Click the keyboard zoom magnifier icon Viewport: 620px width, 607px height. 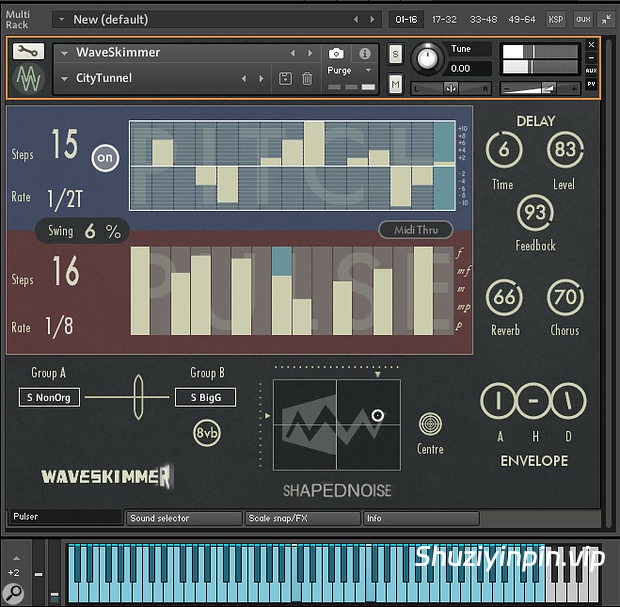tap(15, 593)
